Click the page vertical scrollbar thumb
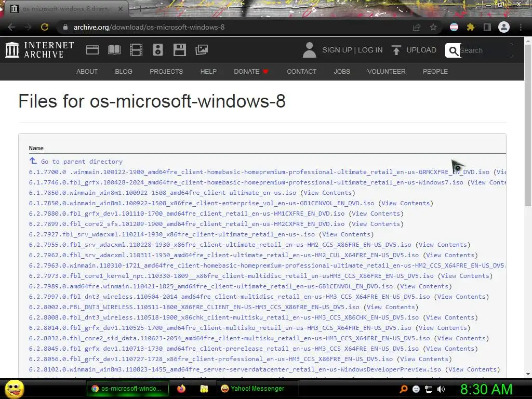The image size is (532, 399). point(528,125)
